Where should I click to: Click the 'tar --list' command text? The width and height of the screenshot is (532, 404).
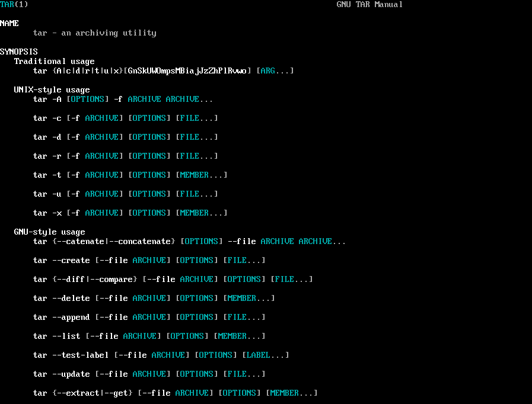(57, 336)
